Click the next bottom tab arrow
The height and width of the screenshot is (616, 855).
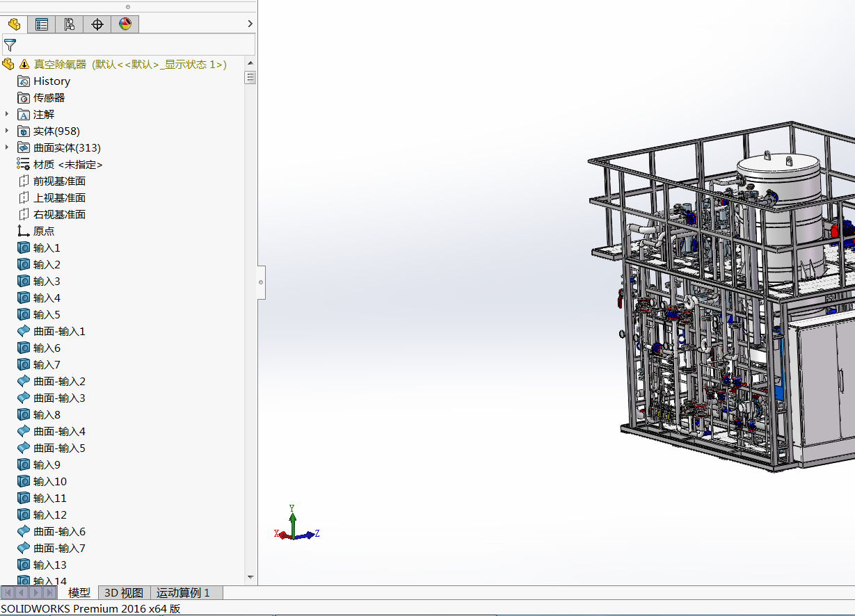35,593
